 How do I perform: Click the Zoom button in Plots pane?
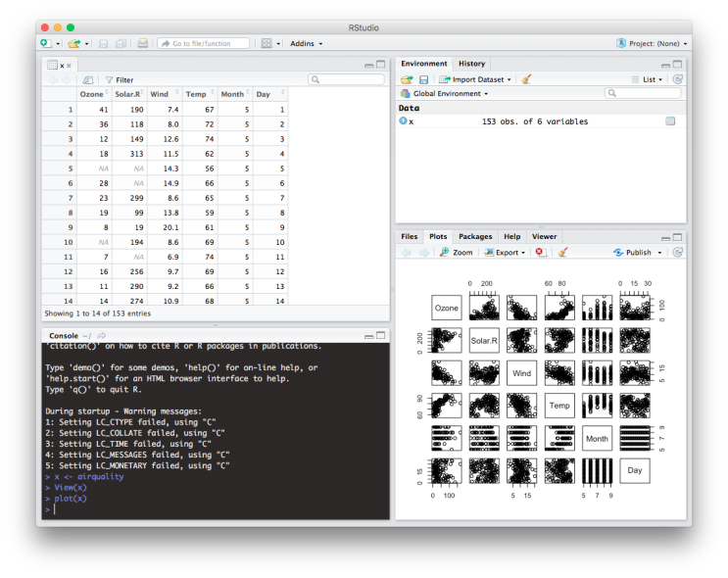pyautogui.click(x=456, y=252)
